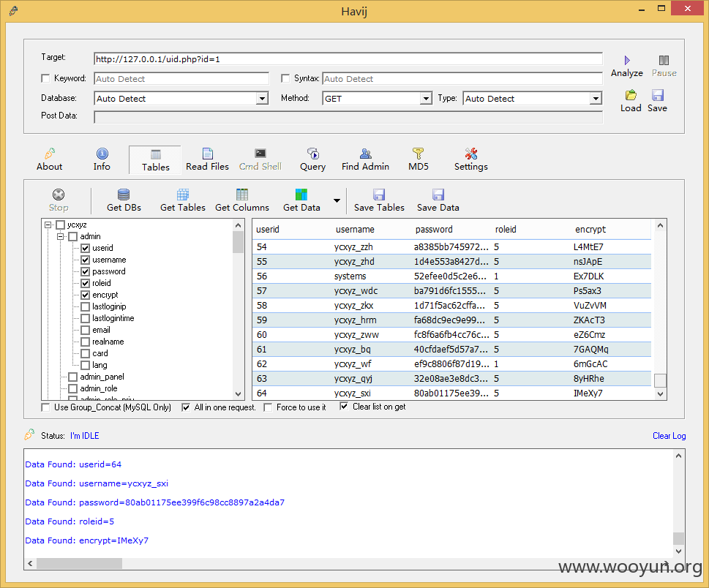The image size is (709, 588).
Task: Click the userid column header
Action: (x=268, y=230)
